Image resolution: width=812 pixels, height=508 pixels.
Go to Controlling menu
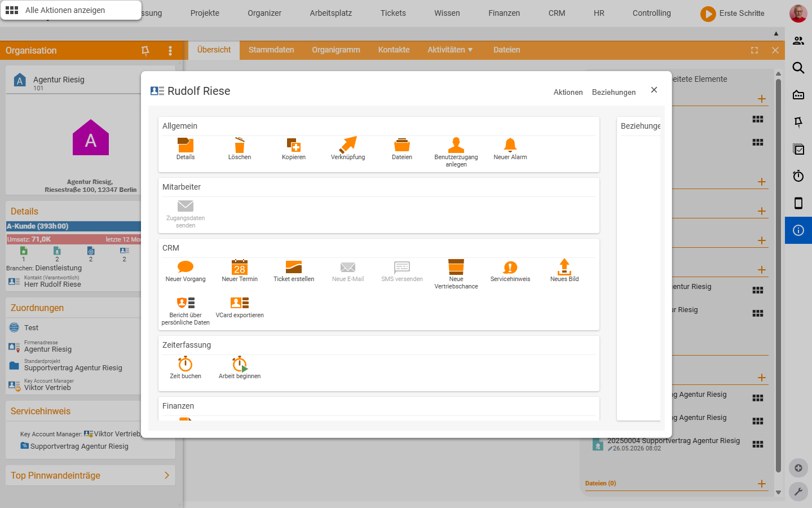651,13
